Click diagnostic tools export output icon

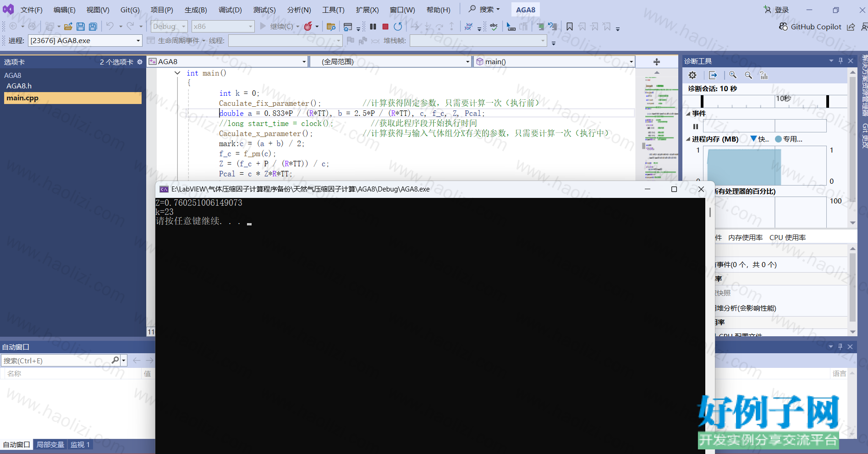713,75
